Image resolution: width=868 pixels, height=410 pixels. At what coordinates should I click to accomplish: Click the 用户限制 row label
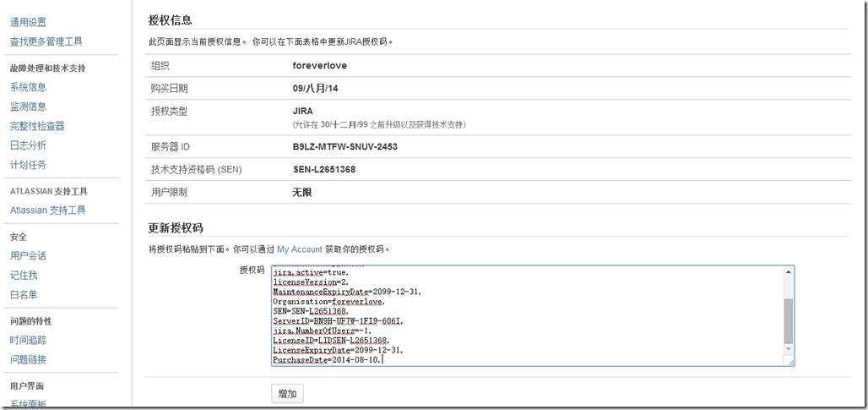pos(170,192)
